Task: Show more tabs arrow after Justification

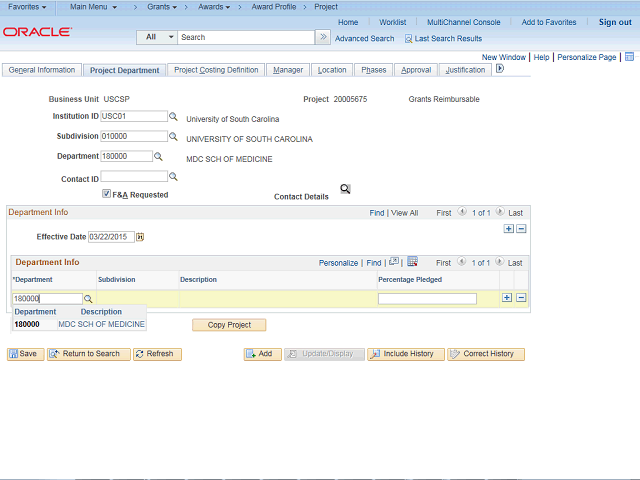Action: pyautogui.click(x=500, y=69)
